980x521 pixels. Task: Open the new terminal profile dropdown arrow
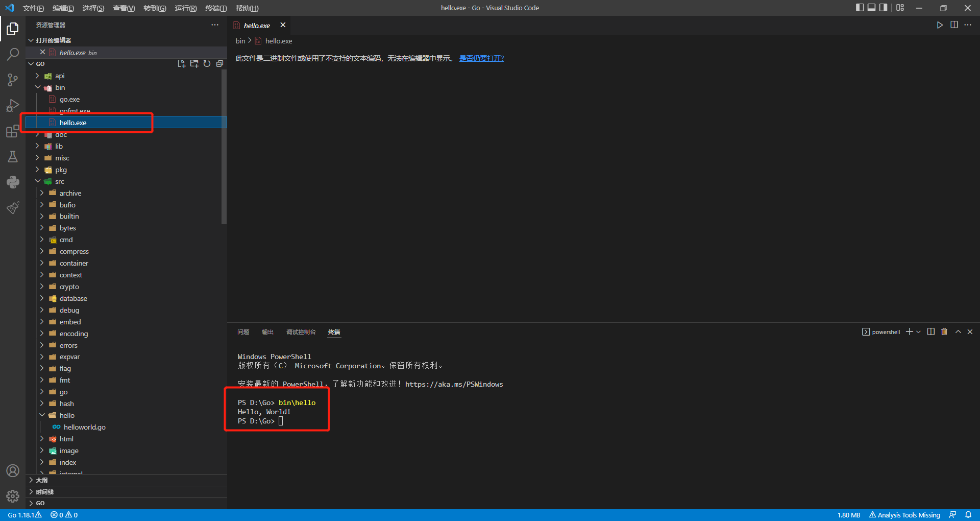[x=919, y=332]
